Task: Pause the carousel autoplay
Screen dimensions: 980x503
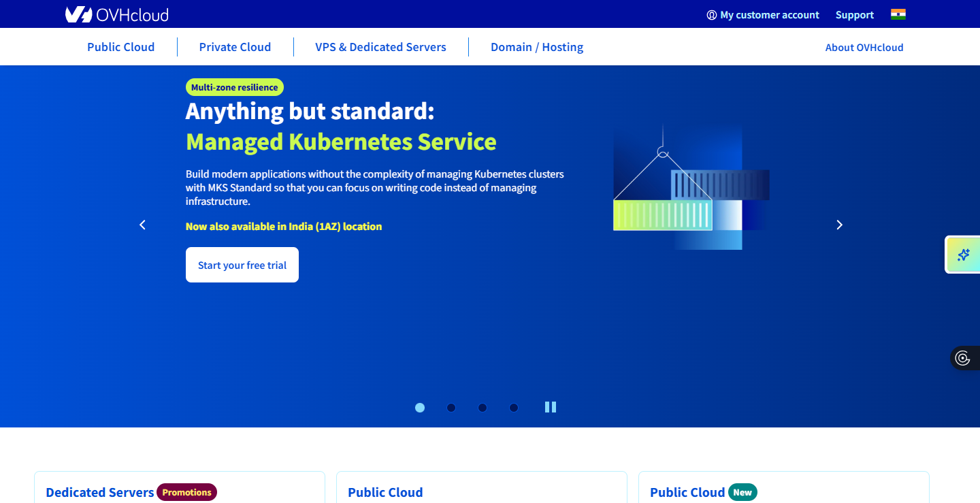Action: [551, 407]
